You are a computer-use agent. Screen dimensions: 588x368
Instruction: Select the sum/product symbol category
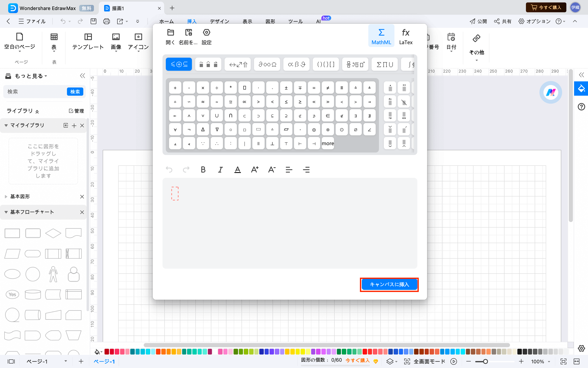pos(385,64)
